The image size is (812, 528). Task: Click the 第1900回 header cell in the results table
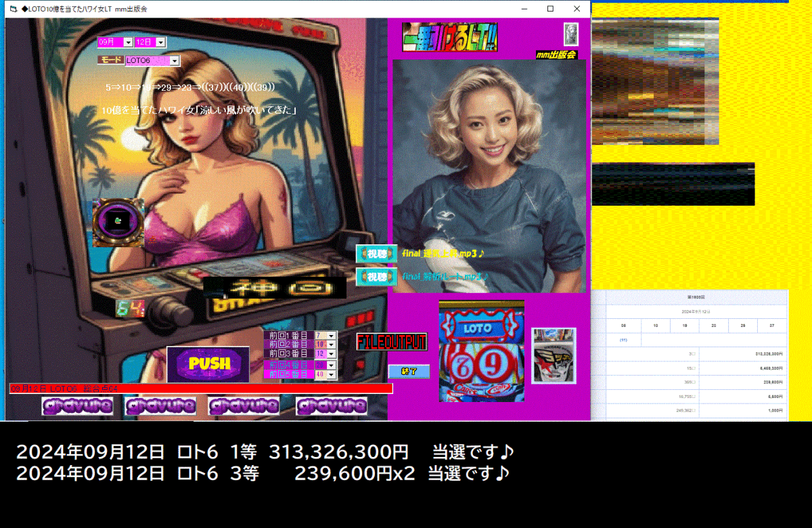pyautogui.click(x=696, y=297)
